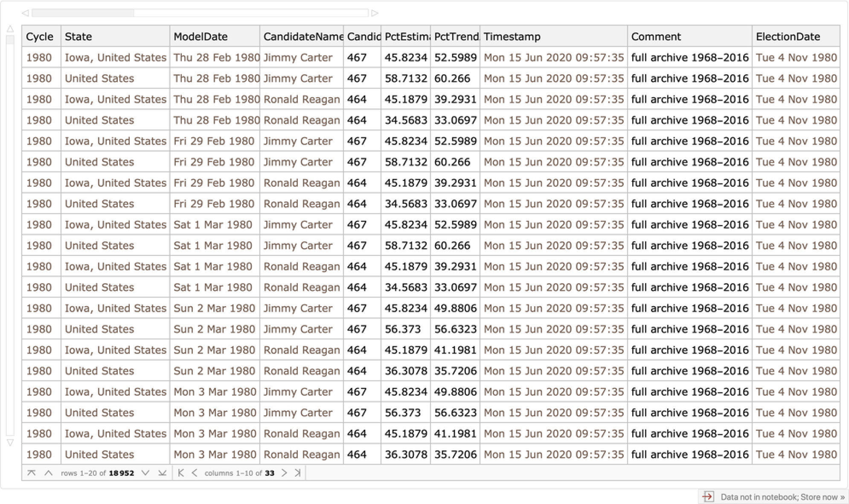The image size is (849, 504).
Task: Go to previous rows page arrow
Action: click(48, 473)
